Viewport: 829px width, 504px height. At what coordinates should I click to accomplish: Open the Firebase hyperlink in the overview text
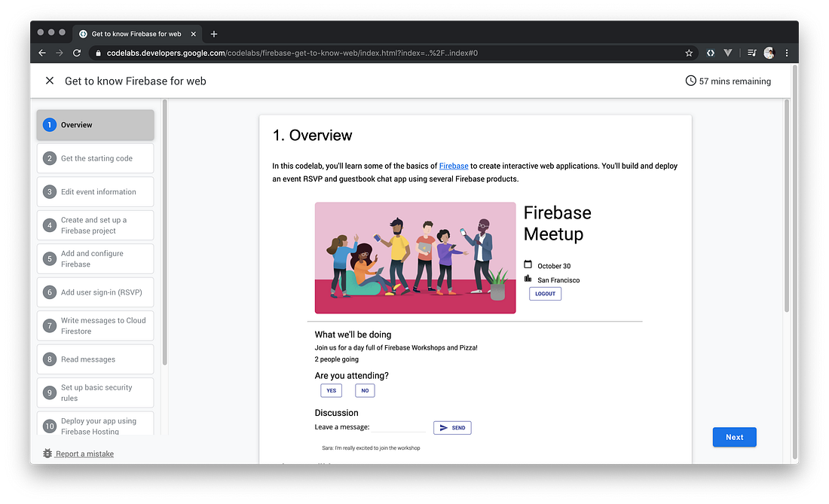coord(454,166)
